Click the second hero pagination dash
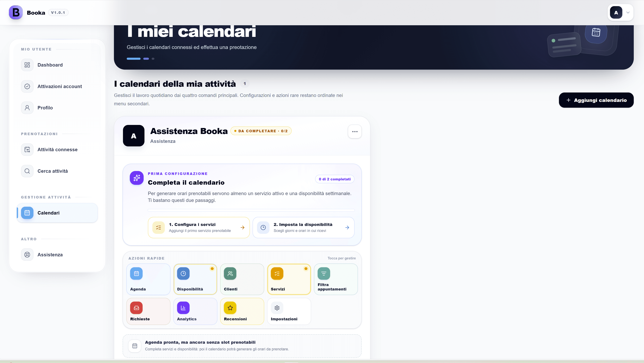This screenshot has height=363, width=644. [146, 59]
